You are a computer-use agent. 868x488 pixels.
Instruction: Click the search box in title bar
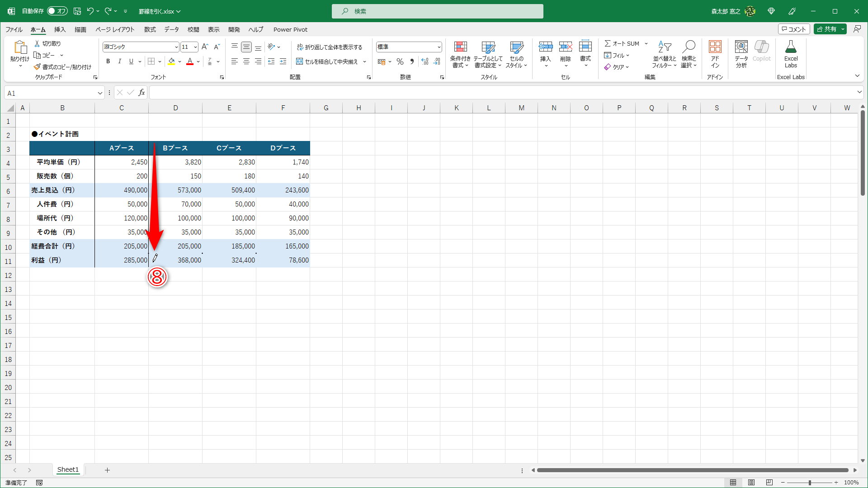point(437,11)
